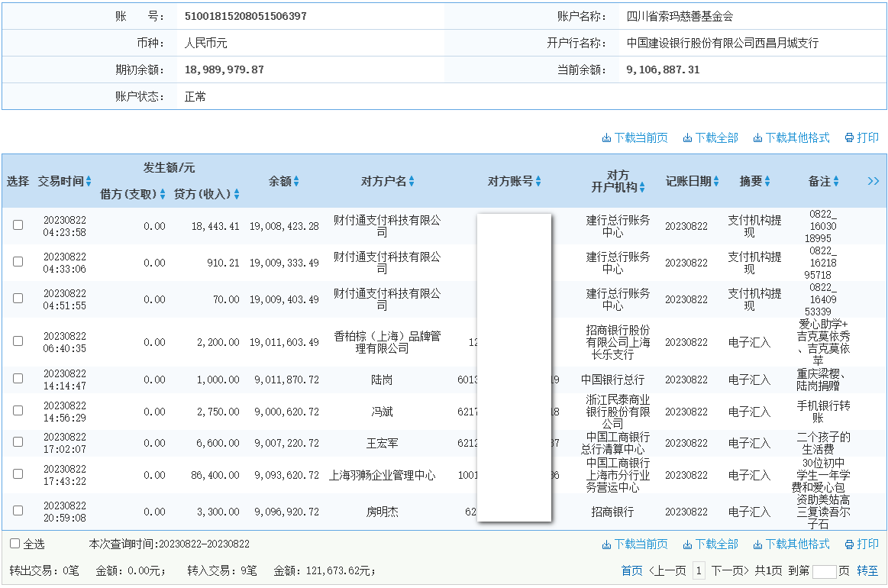Click bank cell 浙江民泰商业银行股份有限公司

(x=618, y=412)
